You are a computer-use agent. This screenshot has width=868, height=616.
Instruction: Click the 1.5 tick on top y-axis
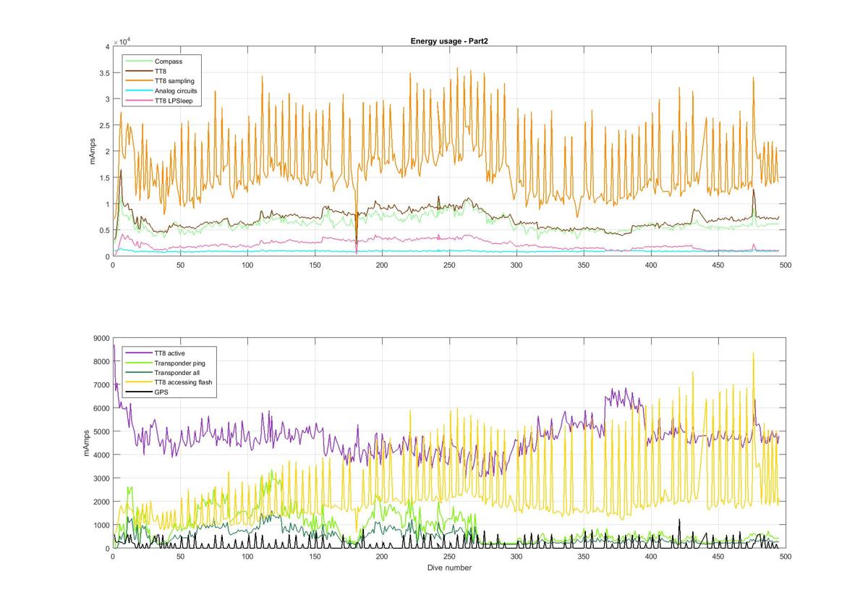click(x=103, y=178)
